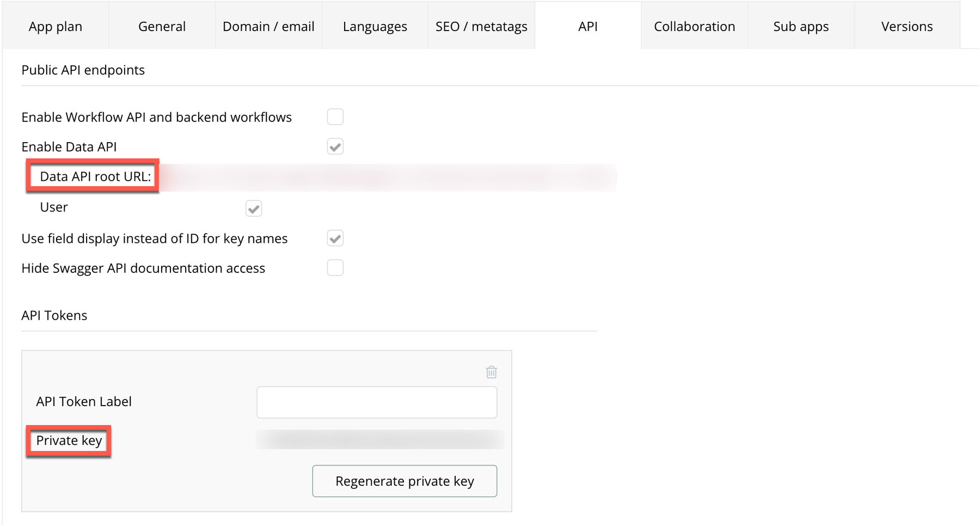Image resolution: width=980 pixels, height=526 pixels.
Task: Switch to the Sub apps tab
Action: pos(800,26)
